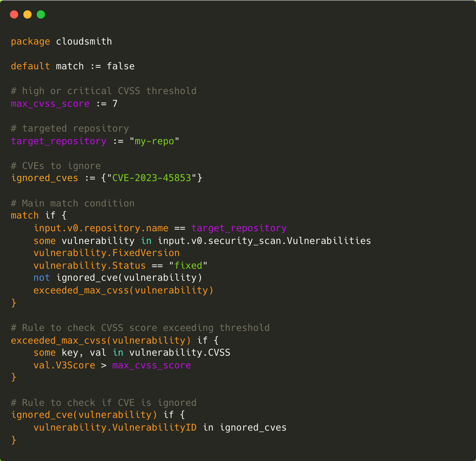Click 'val.V3Score' in the CVSS rule

coord(64,365)
